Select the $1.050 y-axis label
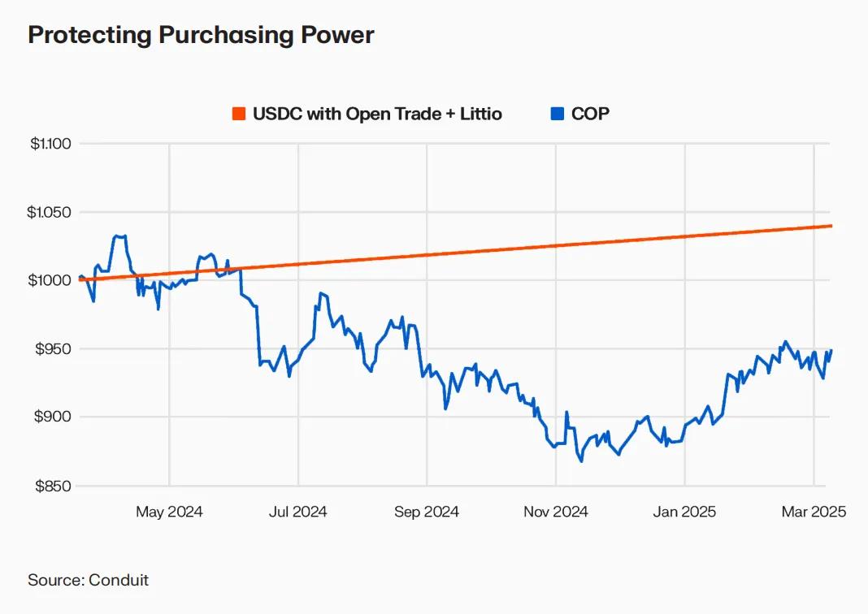 (51, 212)
